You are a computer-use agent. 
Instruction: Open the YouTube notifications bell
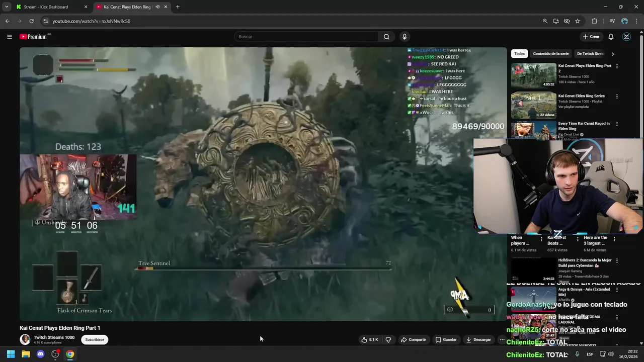pos(611,37)
